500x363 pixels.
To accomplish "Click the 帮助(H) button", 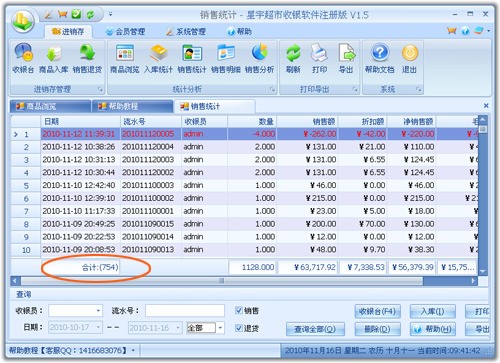I will point(432,329).
